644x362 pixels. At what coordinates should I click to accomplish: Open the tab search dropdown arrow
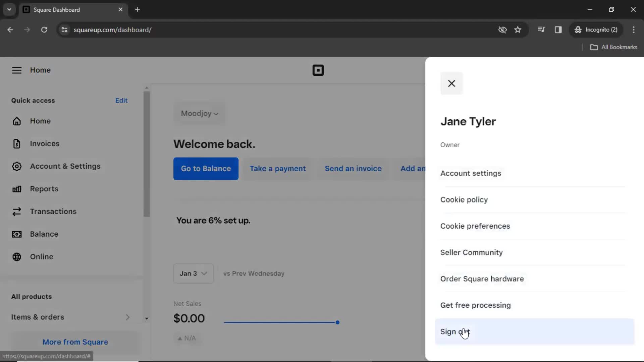[9, 10]
